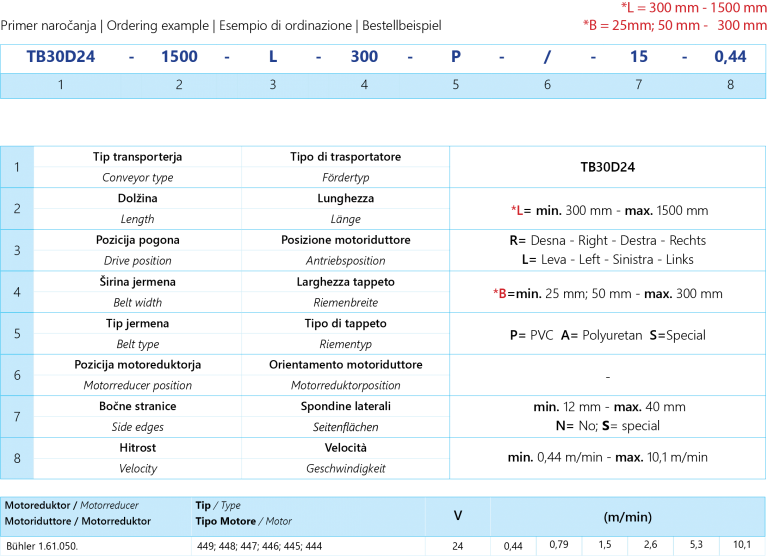Click row number 7 in the legend table

tap(17, 416)
